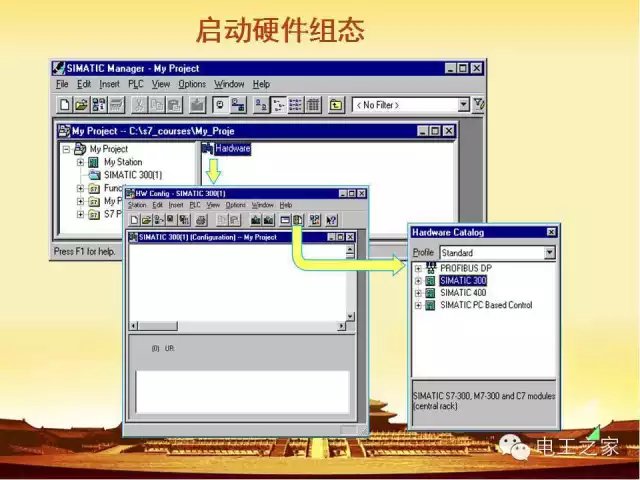Screen dimensions: 640x480
Task: Expand the SIMATIC 400 catalog node
Action: [x=418, y=293]
